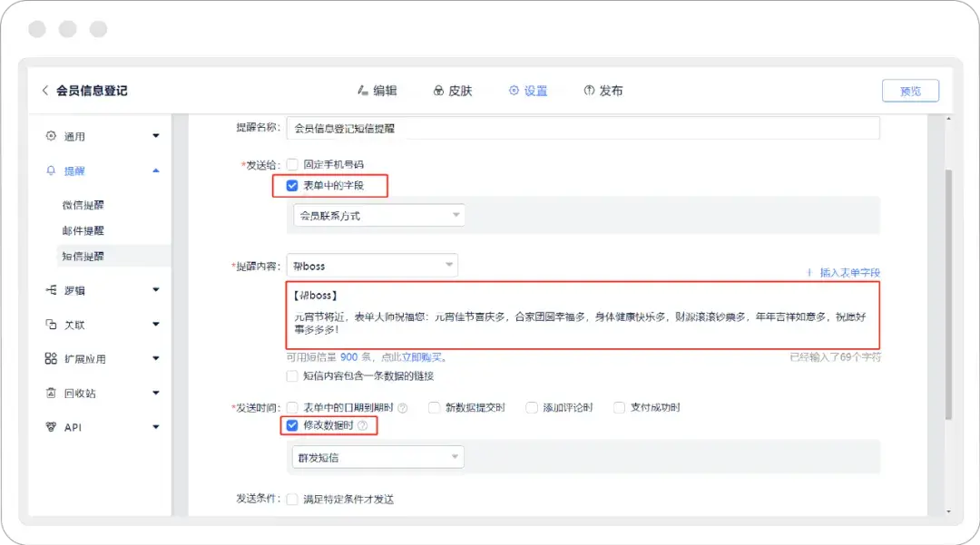Check 满足特定条件才发送 checkbox
This screenshot has width=980, height=545.
pyautogui.click(x=292, y=499)
